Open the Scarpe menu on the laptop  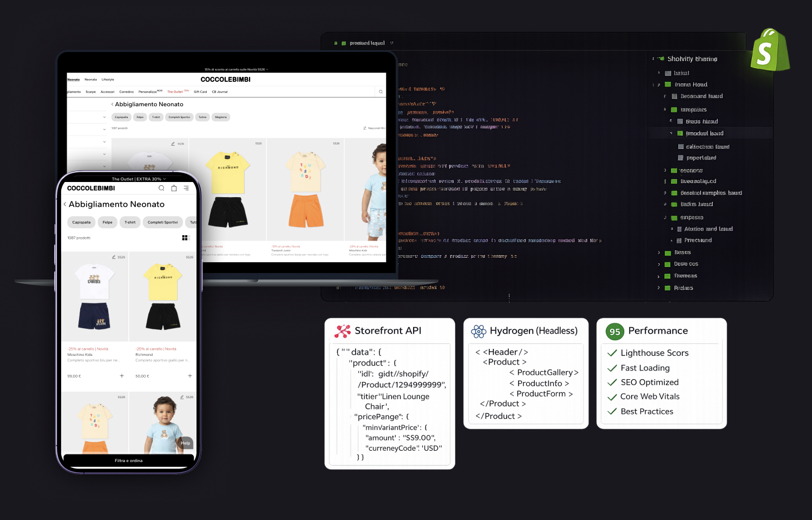click(91, 92)
